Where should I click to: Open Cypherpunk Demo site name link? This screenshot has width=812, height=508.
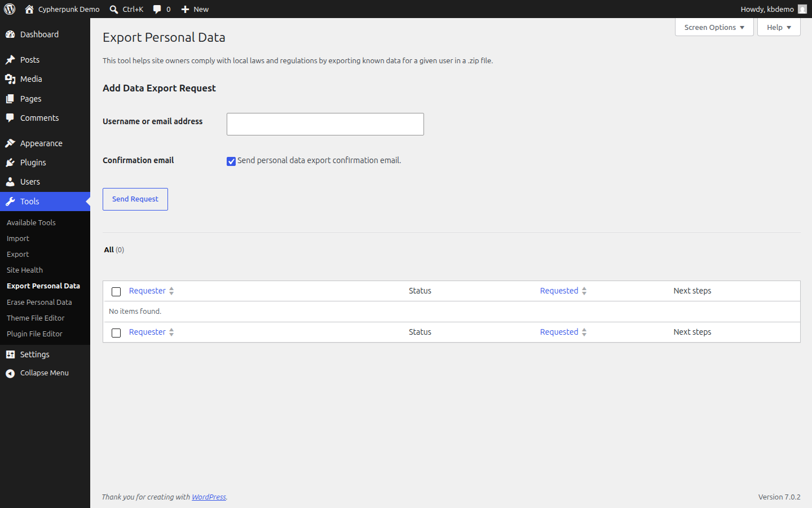point(69,9)
